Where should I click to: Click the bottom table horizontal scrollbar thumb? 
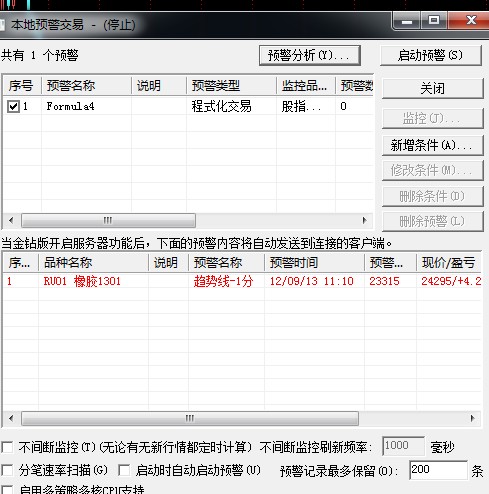[x=190, y=418]
